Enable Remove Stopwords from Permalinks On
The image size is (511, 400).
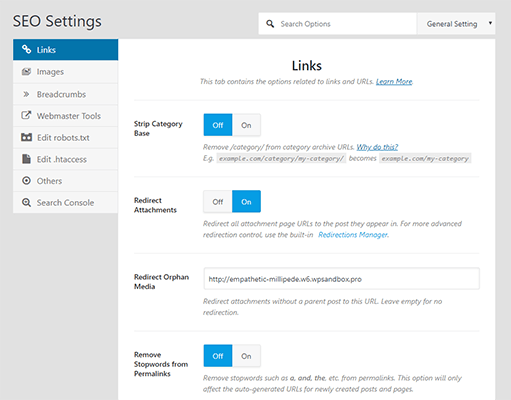246,356
